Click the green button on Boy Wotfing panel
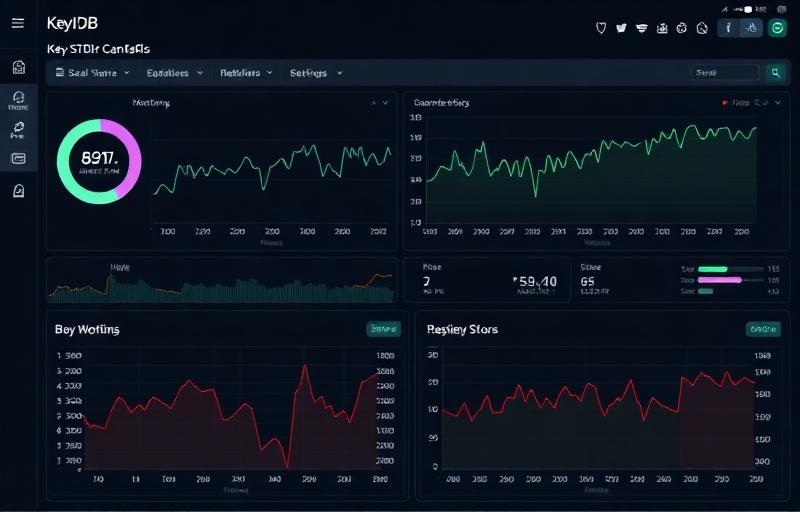Image resolution: width=800 pixels, height=512 pixels. pyautogui.click(x=383, y=328)
